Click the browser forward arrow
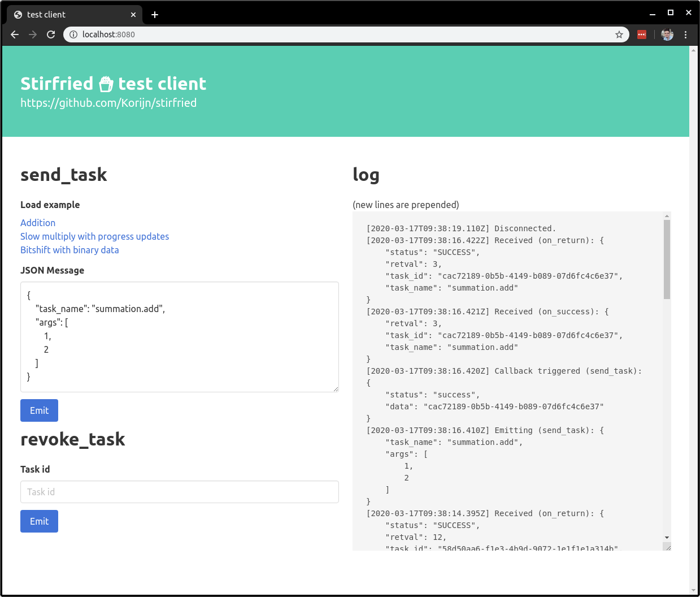This screenshot has height=597, width=700. pos(33,34)
